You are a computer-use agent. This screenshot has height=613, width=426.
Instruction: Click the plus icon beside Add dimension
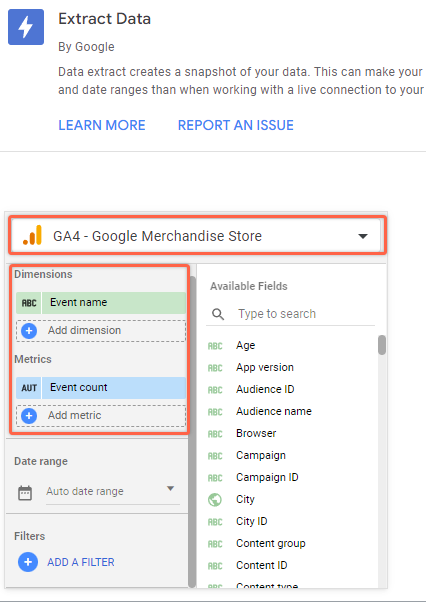[x=29, y=331]
